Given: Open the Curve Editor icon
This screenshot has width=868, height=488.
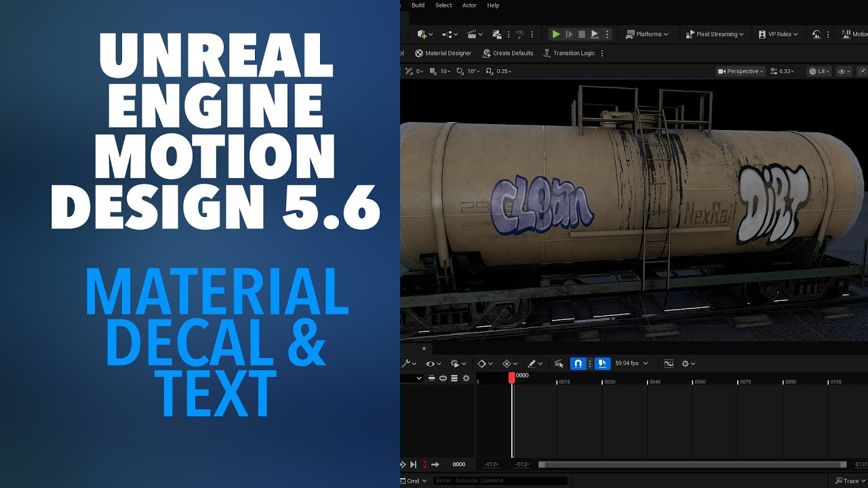Looking at the screenshot, I should [669, 363].
